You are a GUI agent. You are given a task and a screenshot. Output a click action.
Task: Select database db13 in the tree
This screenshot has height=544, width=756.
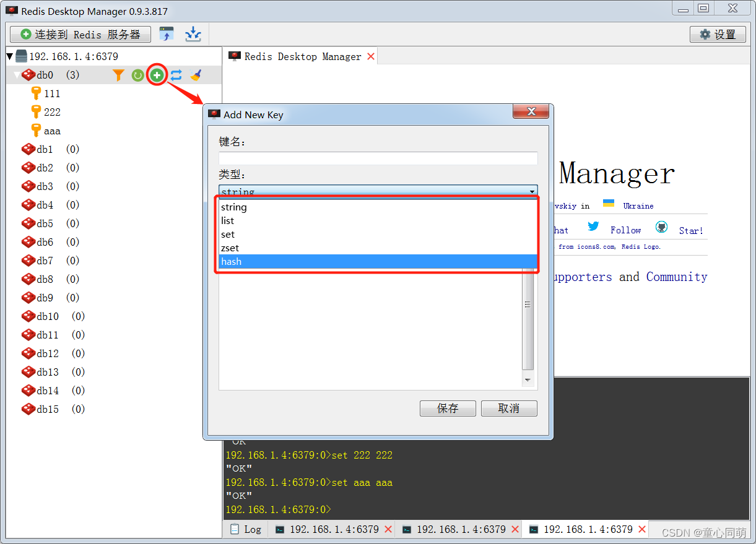48,372
